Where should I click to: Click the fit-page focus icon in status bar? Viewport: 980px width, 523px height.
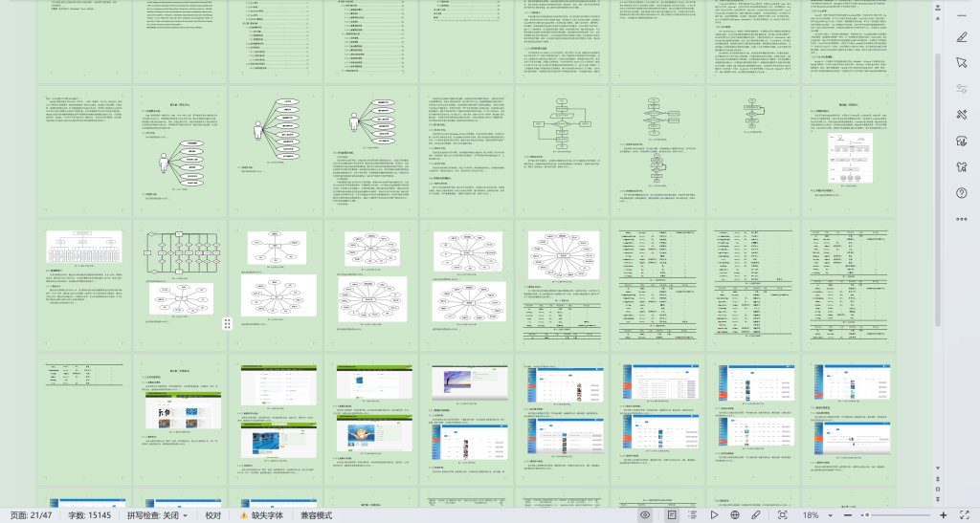(x=783, y=515)
